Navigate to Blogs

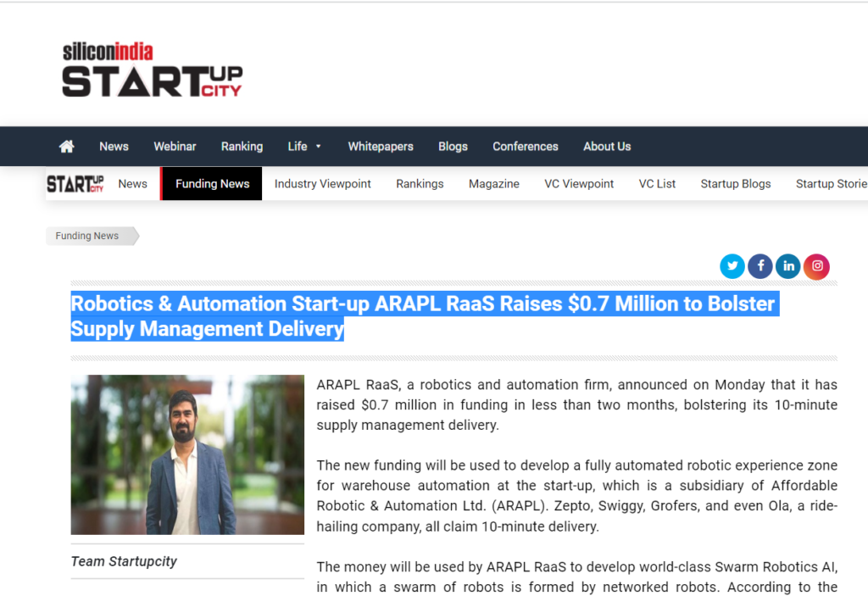click(453, 146)
